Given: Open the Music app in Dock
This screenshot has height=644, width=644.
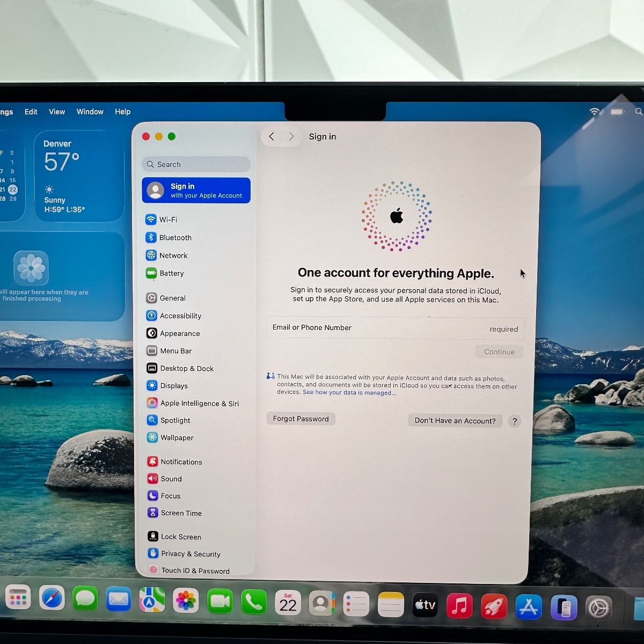Looking at the screenshot, I should point(459,606).
